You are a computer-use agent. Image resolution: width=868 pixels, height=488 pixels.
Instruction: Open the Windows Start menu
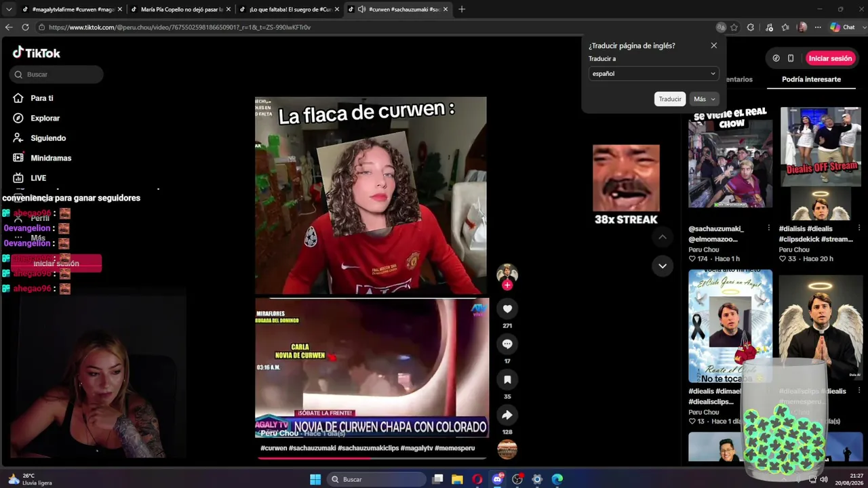click(x=315, y=479)
